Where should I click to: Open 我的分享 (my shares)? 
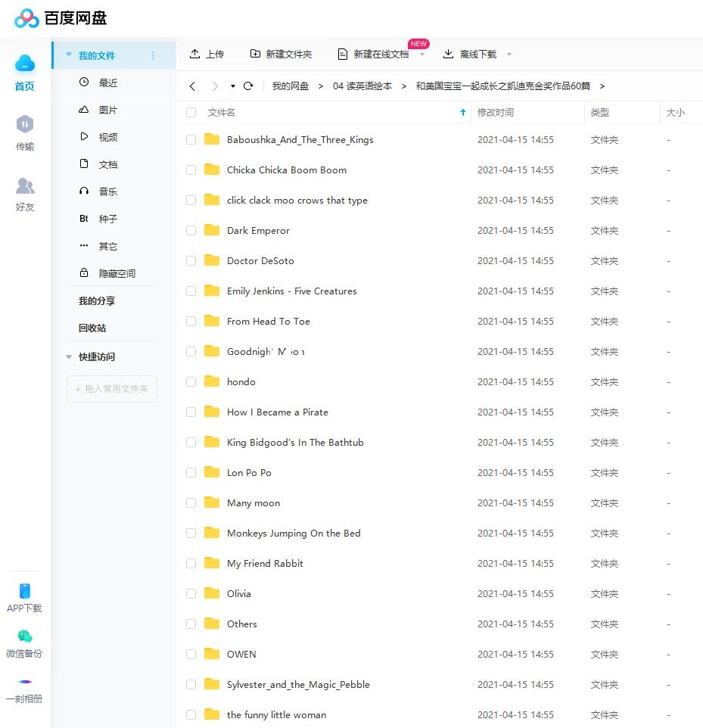[x=96, y=300]
